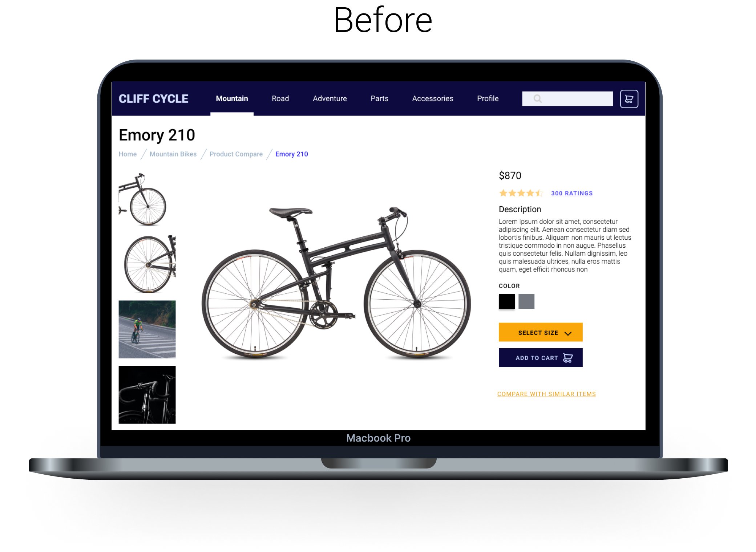Click the star rating icons

point(521,193)
